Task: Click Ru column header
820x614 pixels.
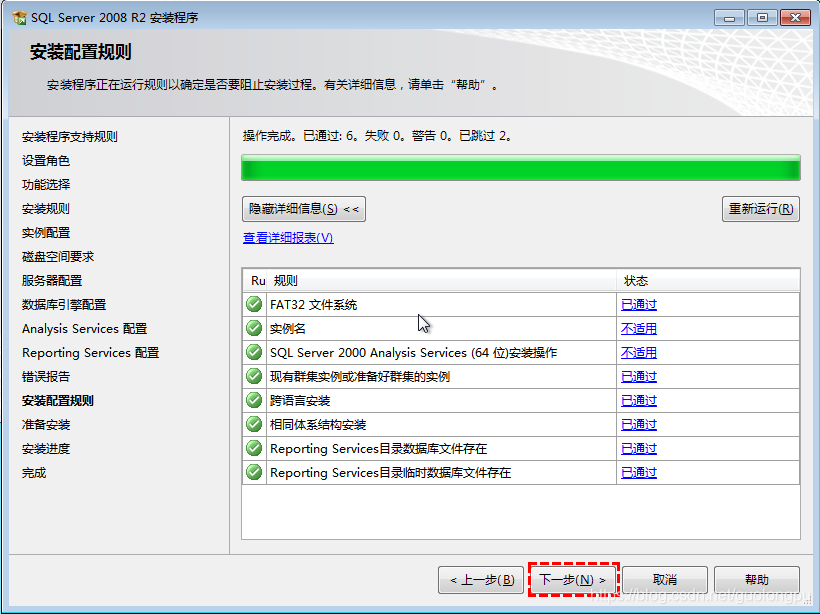Action: click(x=255, y=281)
